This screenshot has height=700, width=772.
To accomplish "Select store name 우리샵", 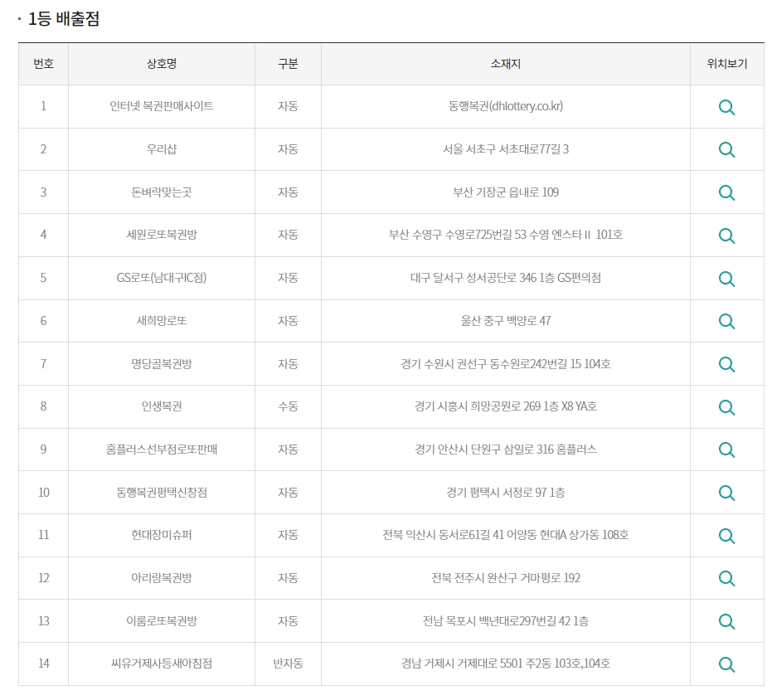I will point(162,148).
